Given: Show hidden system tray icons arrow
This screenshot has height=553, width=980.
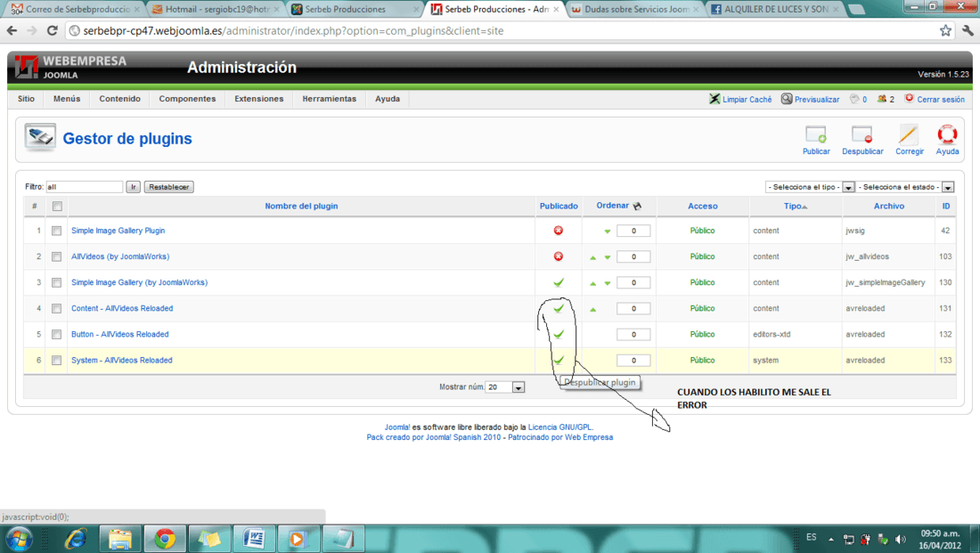Looking at the screenshot, I should point(830,539).
